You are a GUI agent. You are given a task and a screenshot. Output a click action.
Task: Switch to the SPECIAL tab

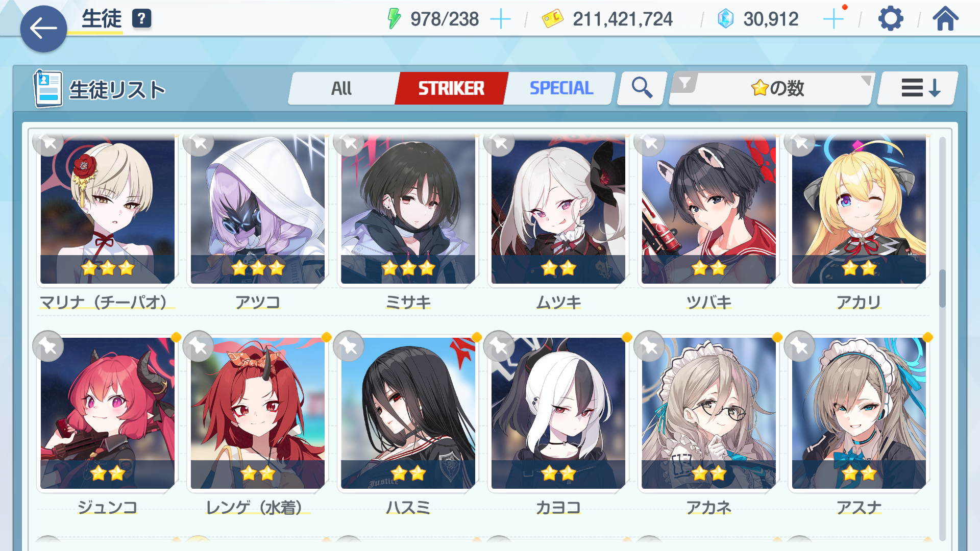click(x=561, y=88)
